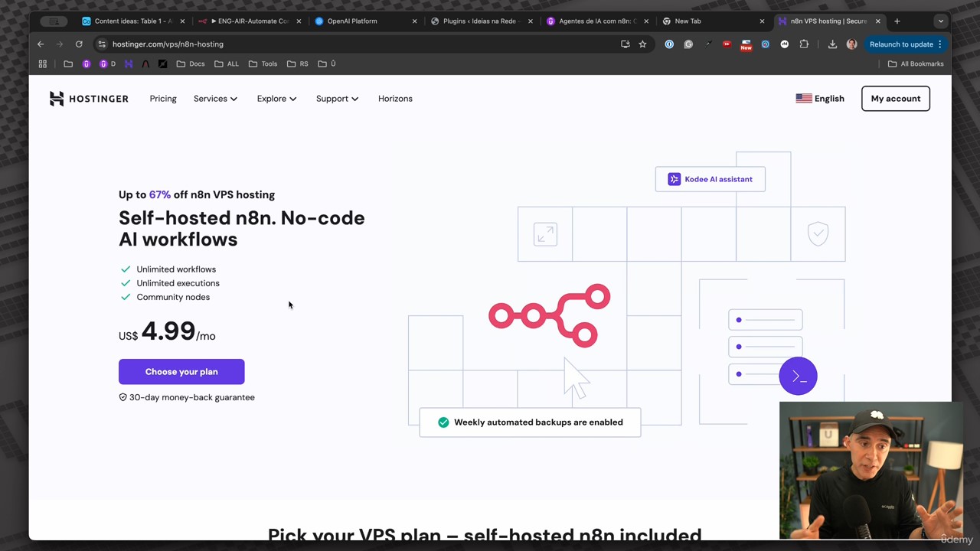The image size is (980, 551).
Task: Click the Kodee AI assistant badge
Action: [710, 179]
